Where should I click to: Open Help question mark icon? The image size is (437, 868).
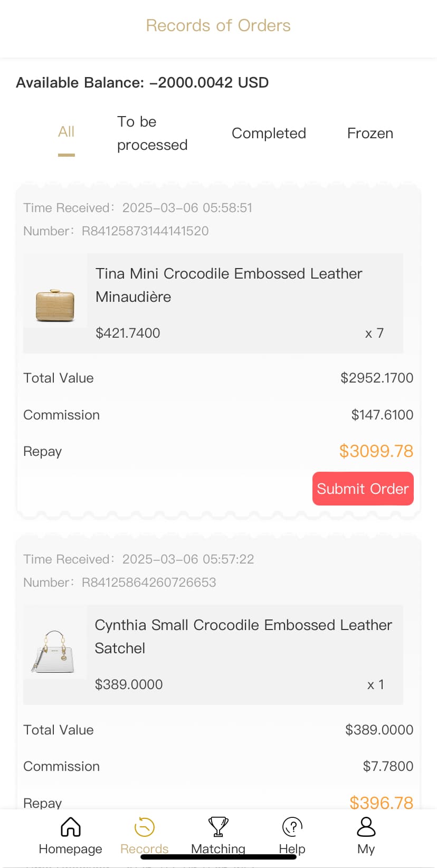pos(292,827)
